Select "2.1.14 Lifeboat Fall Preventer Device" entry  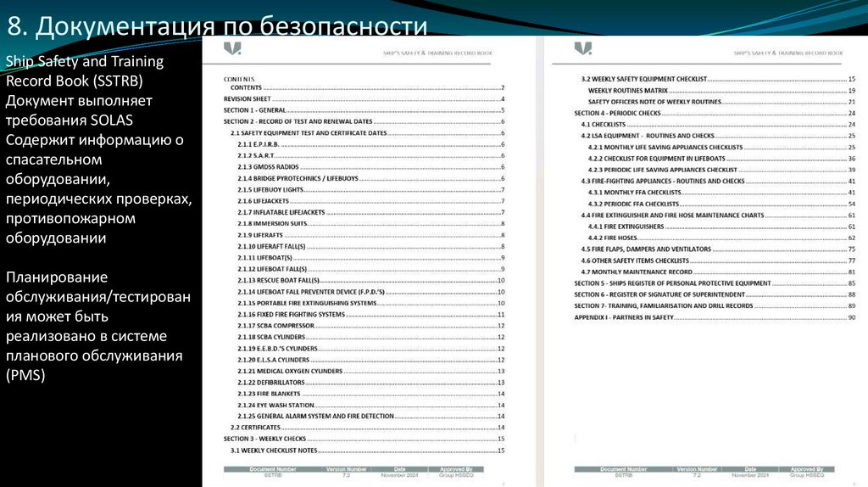(371, 292)
